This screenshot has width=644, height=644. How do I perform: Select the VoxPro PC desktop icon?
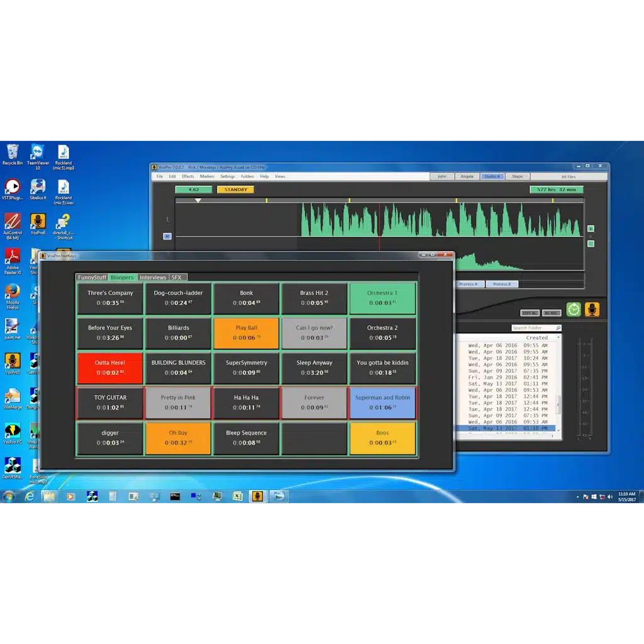pos(13,433)
